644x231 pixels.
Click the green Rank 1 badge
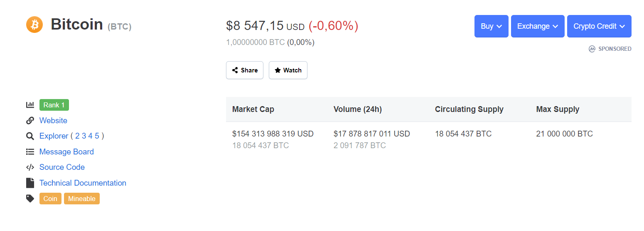[x=54, y=105]
